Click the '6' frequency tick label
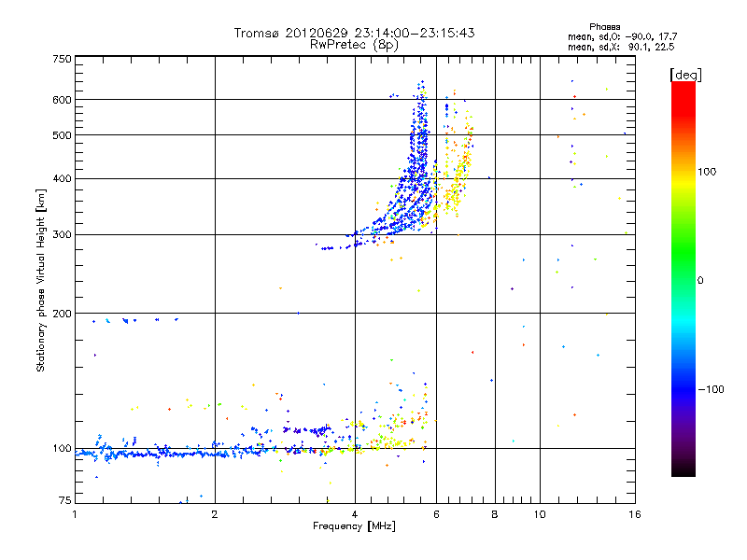747x560 pixels. [x=436, y=514]
